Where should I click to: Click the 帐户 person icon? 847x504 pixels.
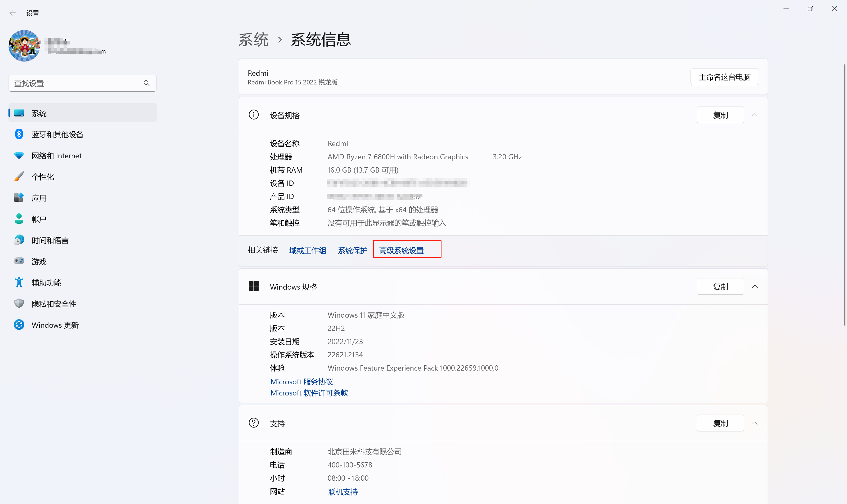coord(19,219)
